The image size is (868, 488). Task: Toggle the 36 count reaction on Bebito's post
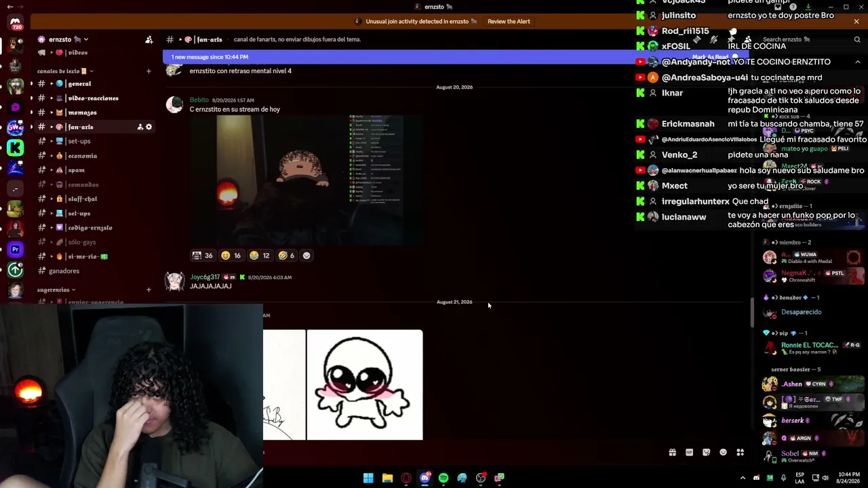(x=203, y=256)
